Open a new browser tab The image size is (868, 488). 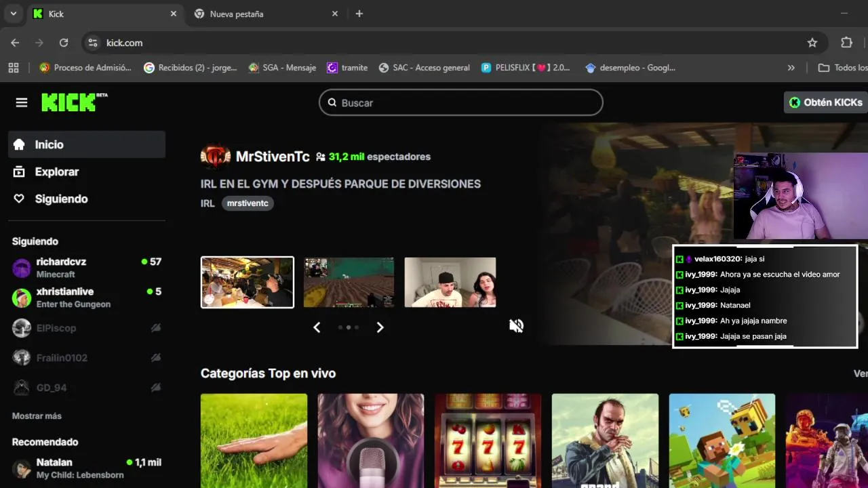click(359, 14)
